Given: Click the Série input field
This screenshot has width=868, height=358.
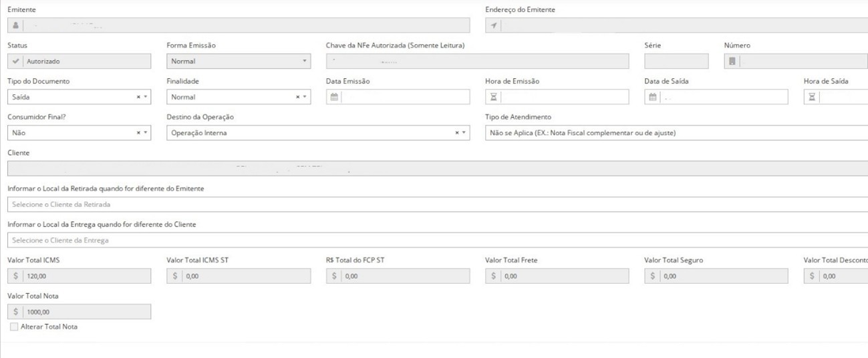Looking at the screenshot, I should tap(676, 61).
